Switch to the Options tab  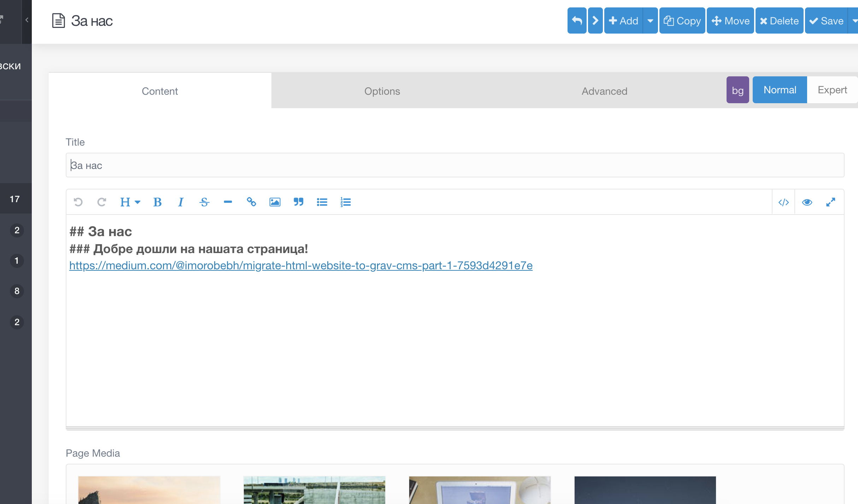point(382,91)
